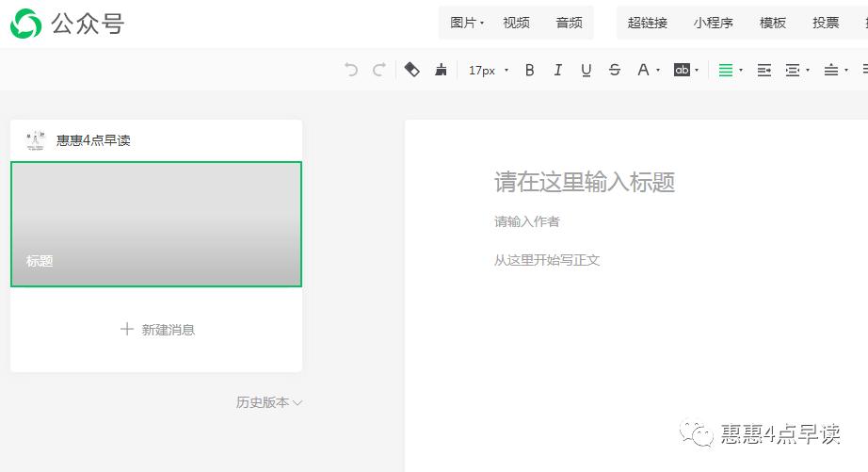Select the cover thumbnail labeled 标题
This screenshot has height=472, width=868.
click(156, 224)
